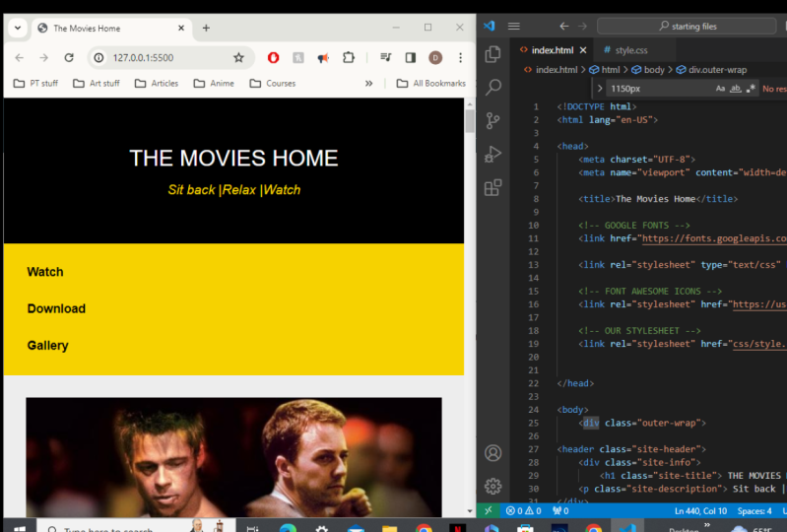Open the index.html breadcrumb dropdown
The width and height of the screenshot is (787, 532).
click(x=551, y=70)
